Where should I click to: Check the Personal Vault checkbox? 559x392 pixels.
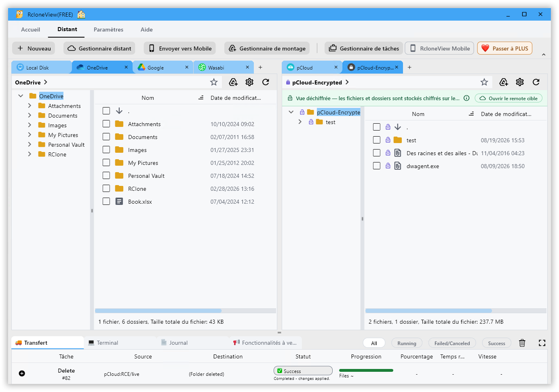click(x=106, y=175)
